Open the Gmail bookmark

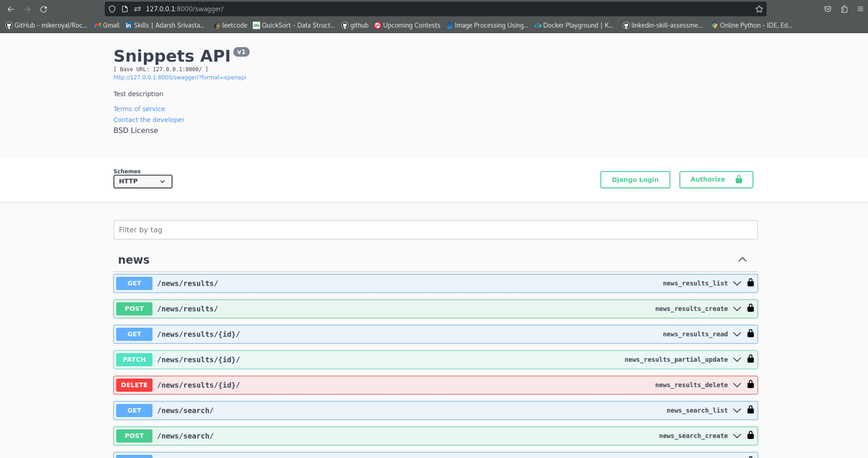(107, 25)
